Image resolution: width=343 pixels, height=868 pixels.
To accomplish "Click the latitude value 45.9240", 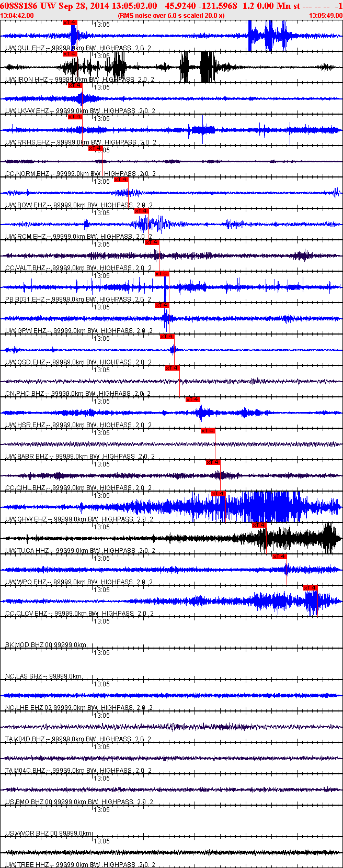I will pyautogui.click(x=180, y=6).
